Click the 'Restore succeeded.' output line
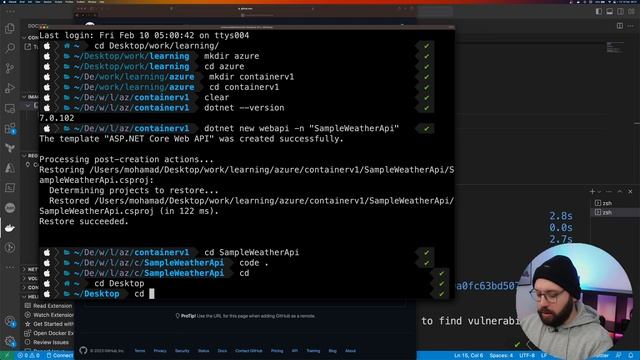Image resolution: width=640 pixels, height=360 pixels. [x=84, y=221]
